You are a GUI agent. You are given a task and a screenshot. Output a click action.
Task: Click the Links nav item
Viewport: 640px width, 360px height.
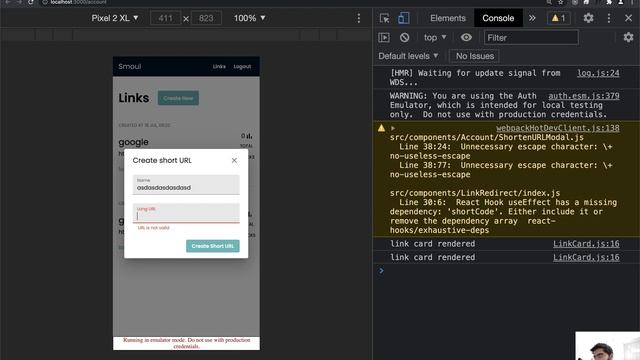click(219, 67)
